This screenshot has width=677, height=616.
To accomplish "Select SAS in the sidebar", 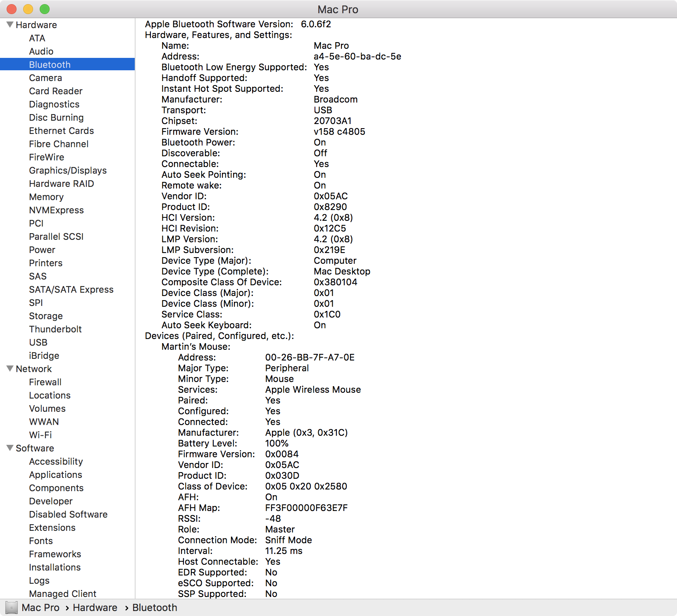I will pyautogui.click(x=38, y=276).
